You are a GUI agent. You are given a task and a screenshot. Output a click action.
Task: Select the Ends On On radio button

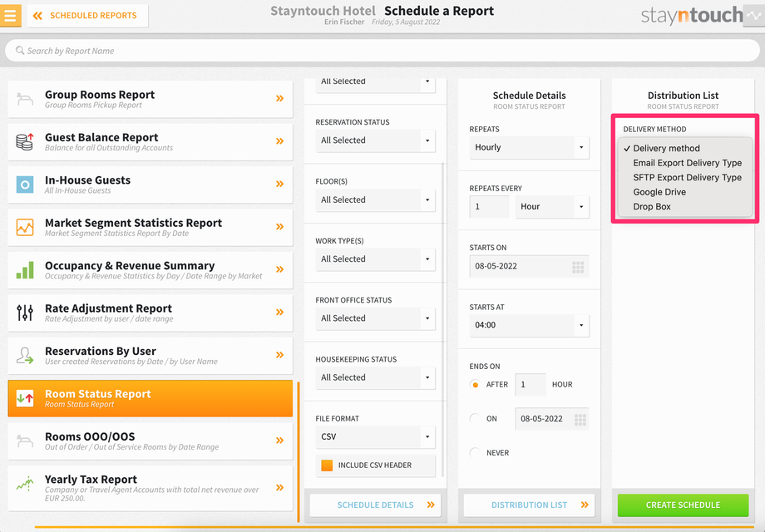tap(475, 419)
